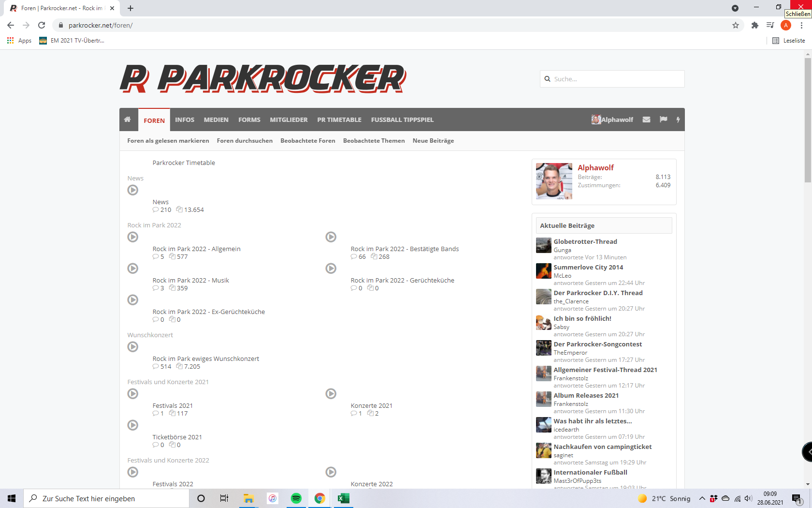Click the status icon above Ticketbörse 2021
Image resolution: width=812 pixels, height=508 pixels.
(133, 425)
